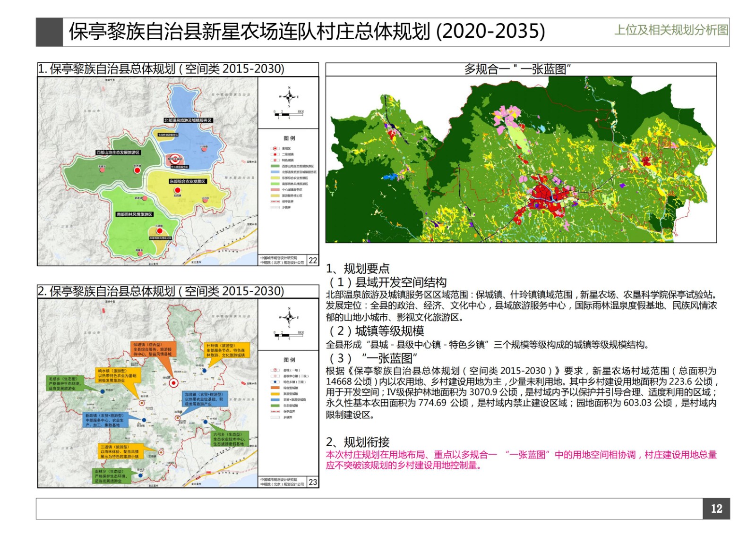756x534 pixels.
Task: Click the yellow 三道镇（旅游型）callout box
Action: pos(121,451)
